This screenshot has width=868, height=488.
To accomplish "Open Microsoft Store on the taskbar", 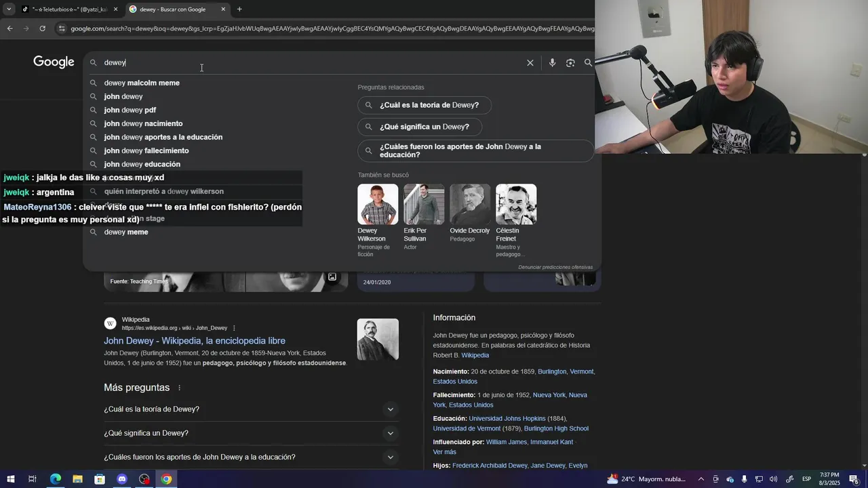I will tap(100, 479).
